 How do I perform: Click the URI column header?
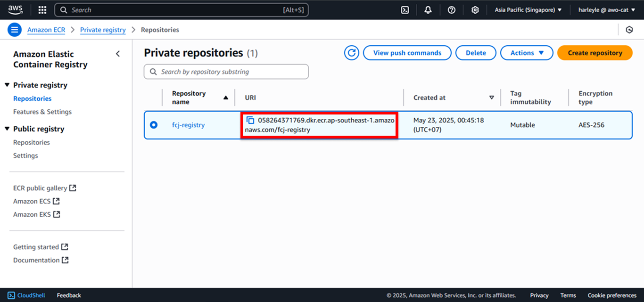point(250,98)
